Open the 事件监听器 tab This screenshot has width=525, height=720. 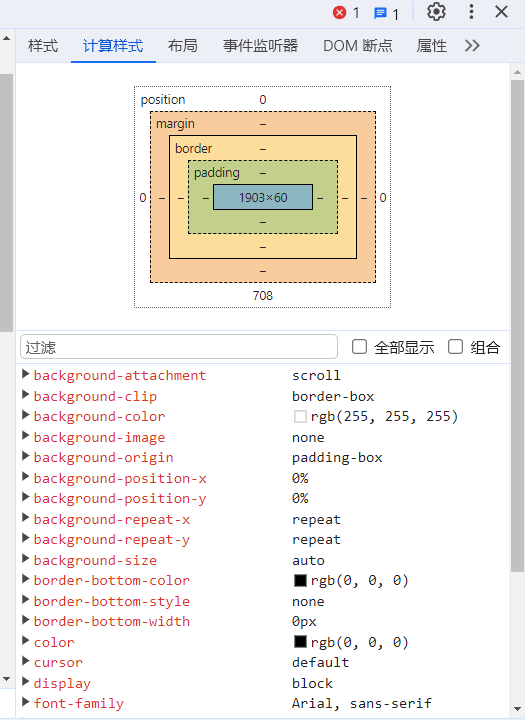pos(260,45)
